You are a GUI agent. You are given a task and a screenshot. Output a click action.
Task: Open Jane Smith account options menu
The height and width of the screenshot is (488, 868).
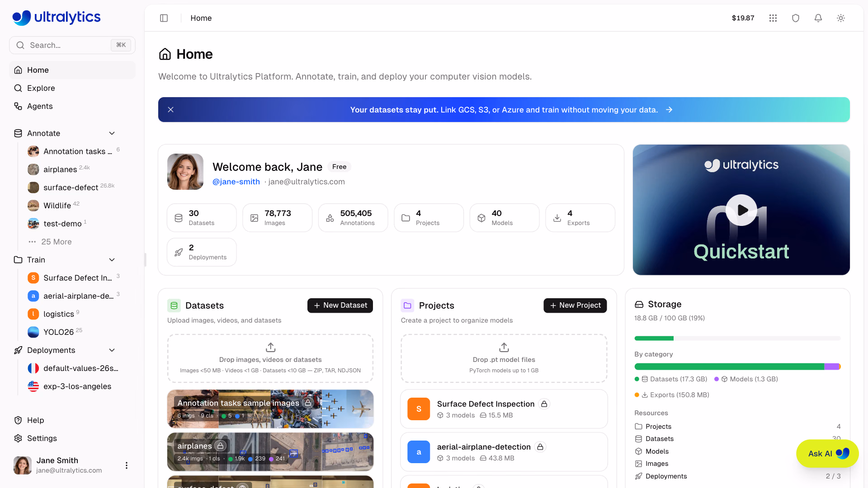click(x=127, y=465)
